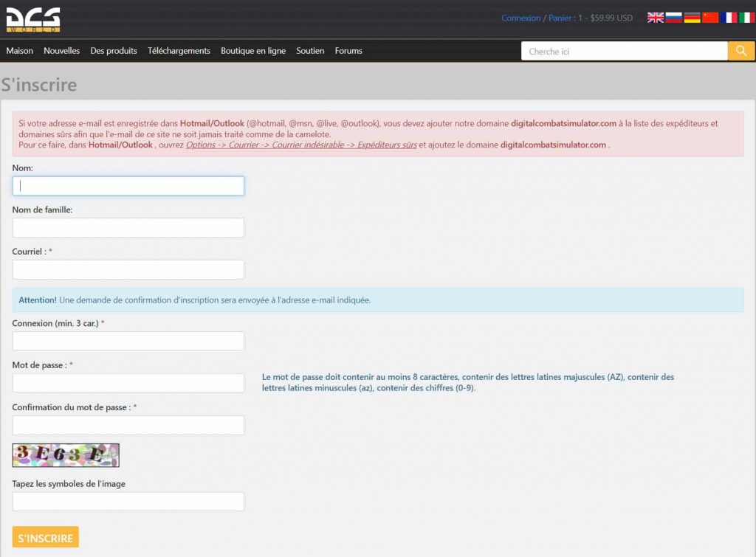Click the Nom de famille field
The width and height of the screenshot is (756, 557).
pos(128,227)
